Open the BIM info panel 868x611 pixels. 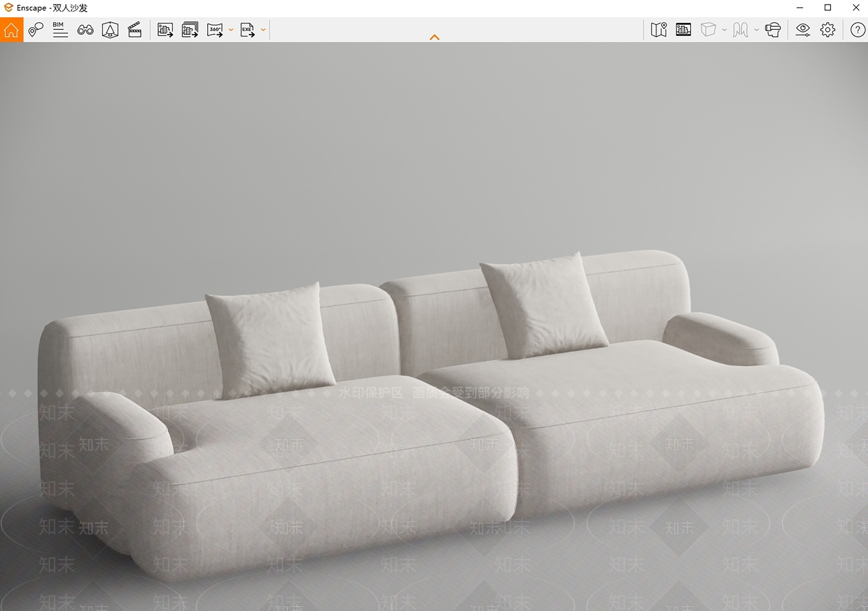60,30
